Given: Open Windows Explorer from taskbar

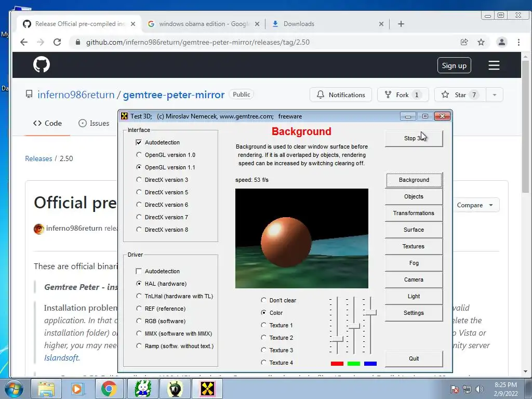Looking at the screenshot, I should (46, 389).
